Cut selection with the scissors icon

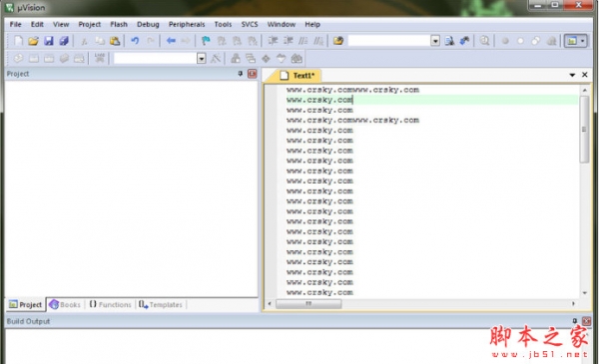[x=84, y=41]
